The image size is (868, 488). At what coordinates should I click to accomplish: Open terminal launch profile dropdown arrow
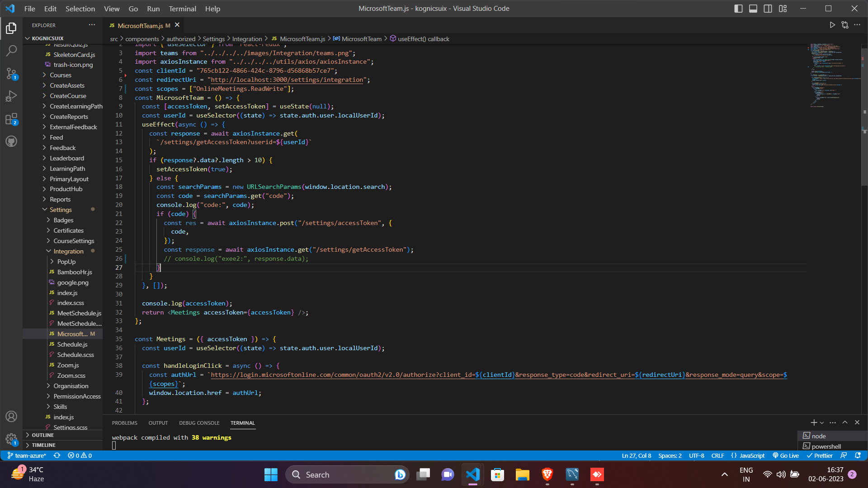click(822, 422)
